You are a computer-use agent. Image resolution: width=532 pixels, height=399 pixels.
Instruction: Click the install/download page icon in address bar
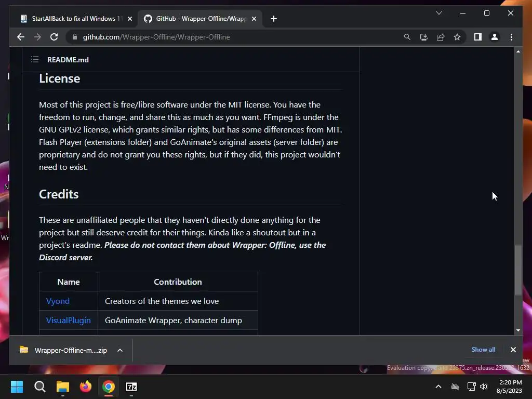pyautogui.click(x=424, y=37)
